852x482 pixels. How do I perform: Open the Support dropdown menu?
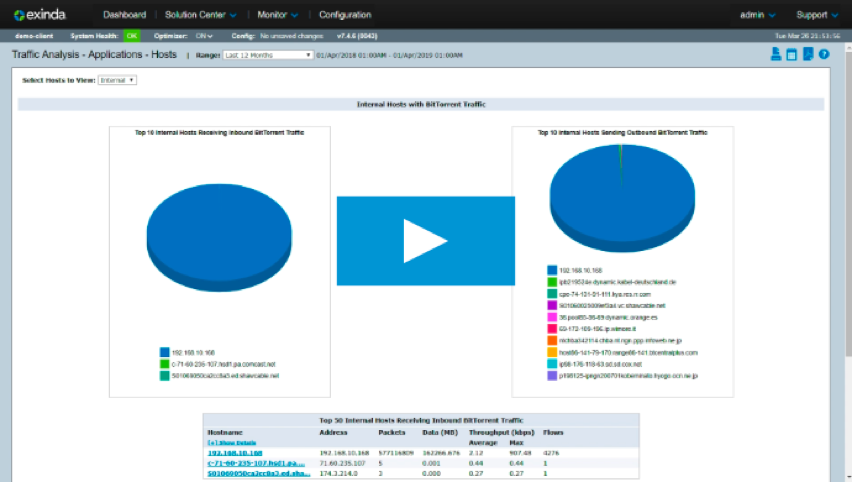point(816,15)
